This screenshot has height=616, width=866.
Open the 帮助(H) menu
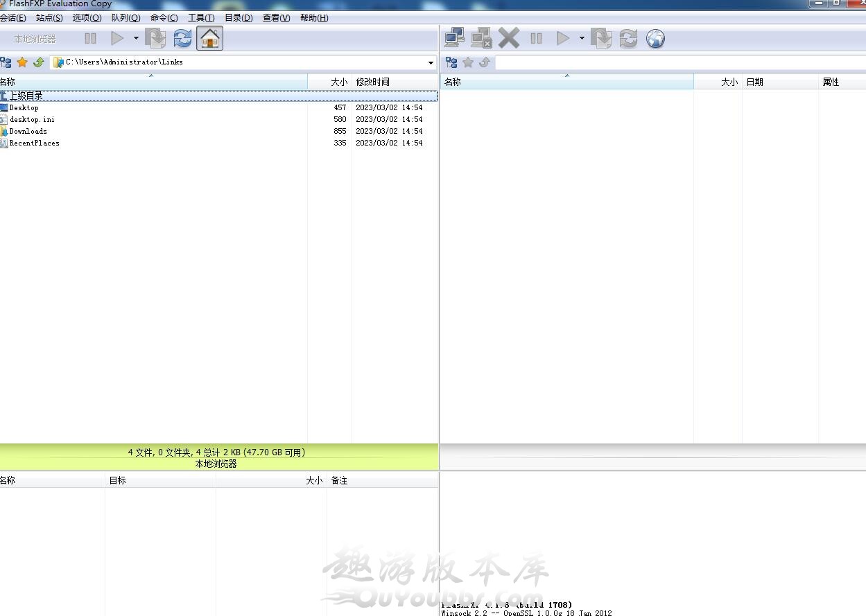point(314,18)
